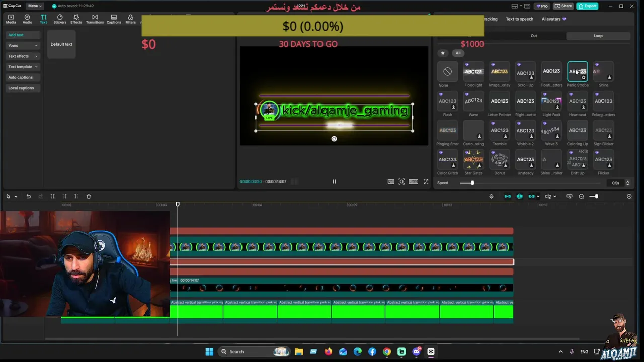Click the 0.5s speed duration field

(x=615, y=183)
